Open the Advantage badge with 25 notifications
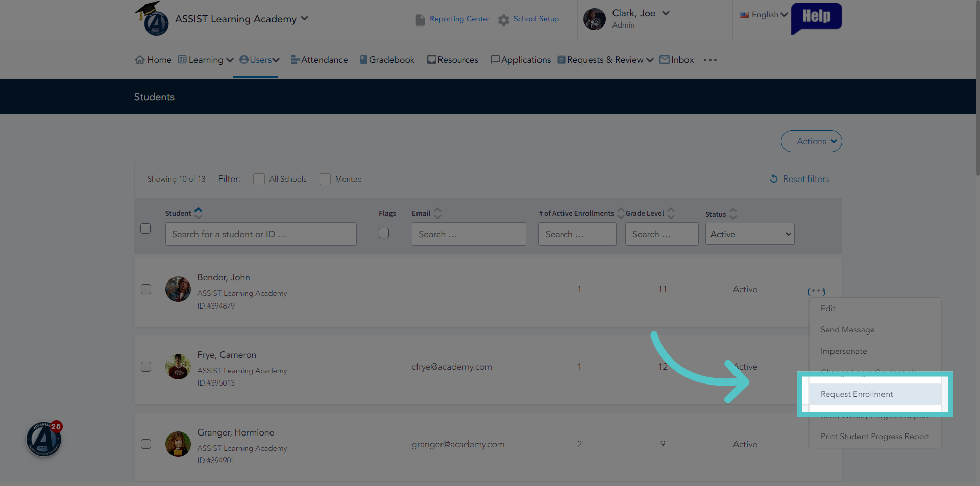Image resolution: width=980 pixels, height=486 pixels. point(44,439)
